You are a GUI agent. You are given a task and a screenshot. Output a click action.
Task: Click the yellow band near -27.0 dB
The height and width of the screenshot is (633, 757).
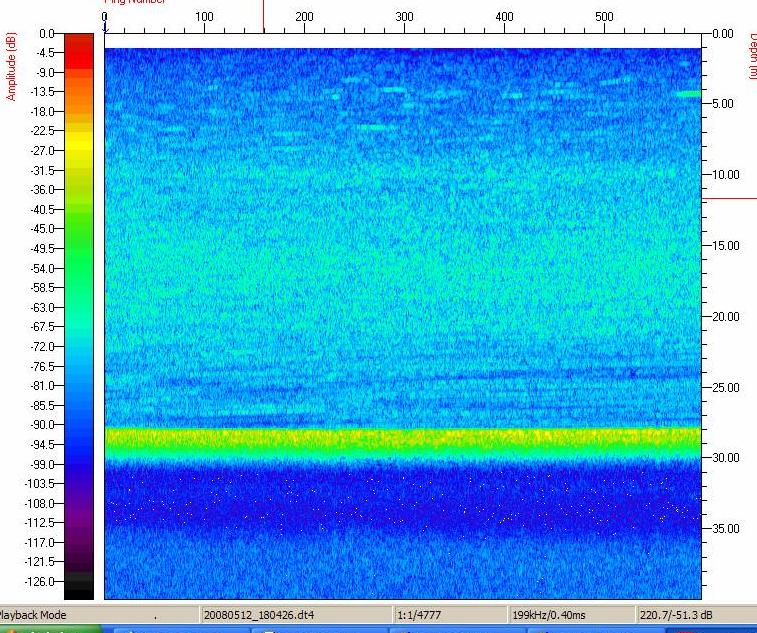coord(79,149)
